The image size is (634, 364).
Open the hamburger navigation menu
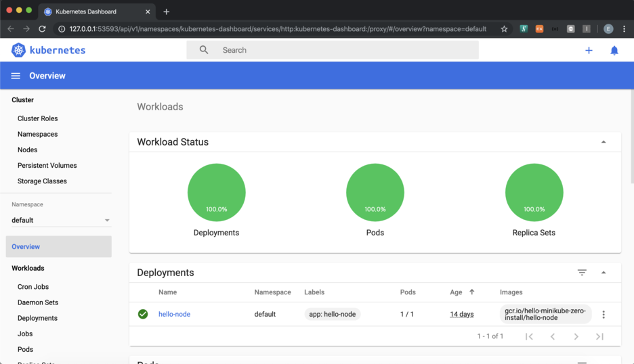[x=16, y=76]
